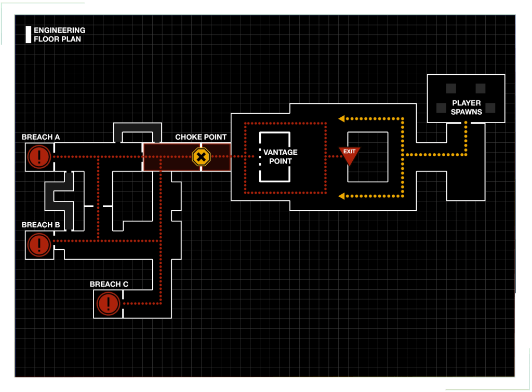Select the BREACH C label

[x=109, y=284]
